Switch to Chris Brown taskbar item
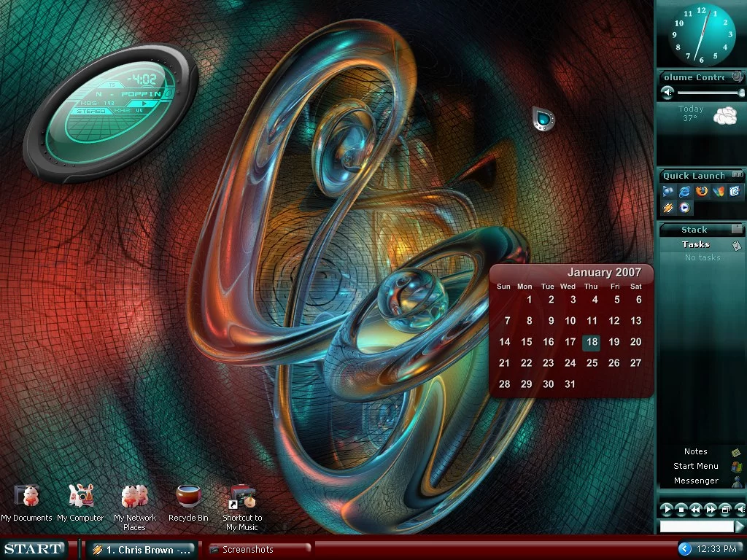Viewport: 747px width, 560px height. pyautogui.click(x=141, y=550)
